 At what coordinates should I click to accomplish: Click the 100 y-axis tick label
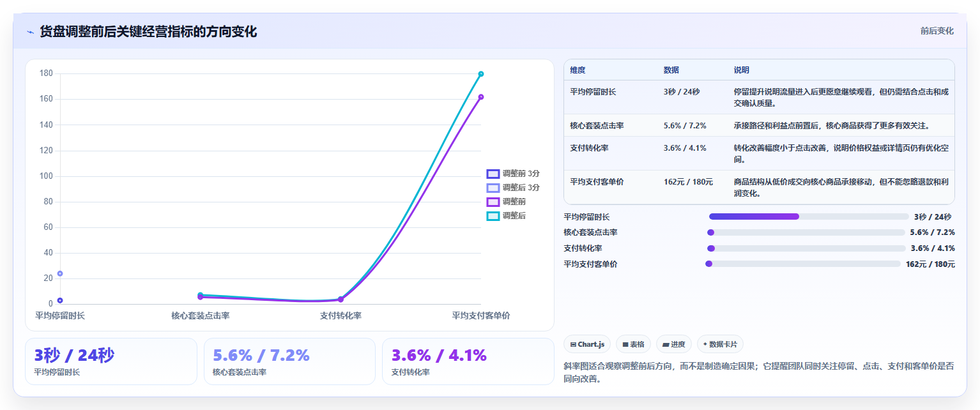coord(46,176)
